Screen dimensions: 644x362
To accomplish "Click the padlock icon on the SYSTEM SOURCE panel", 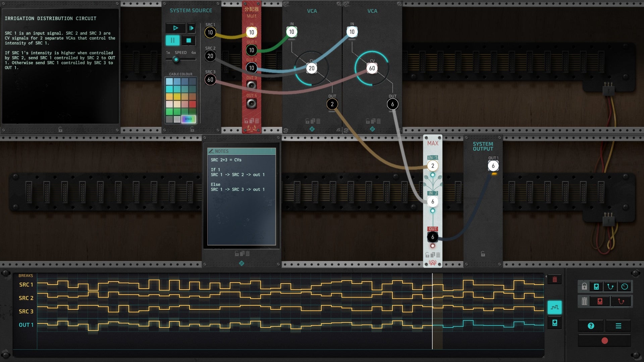I will coord(192,130).
